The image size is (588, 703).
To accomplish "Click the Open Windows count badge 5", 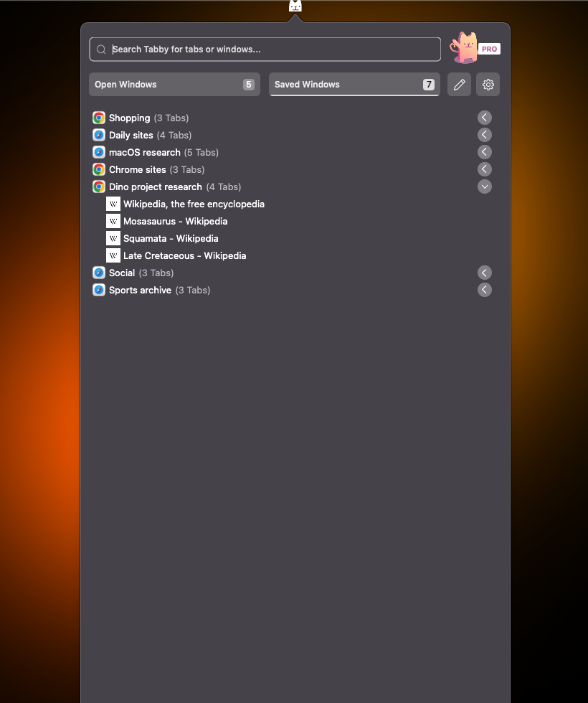I will (x=248, y=85).
